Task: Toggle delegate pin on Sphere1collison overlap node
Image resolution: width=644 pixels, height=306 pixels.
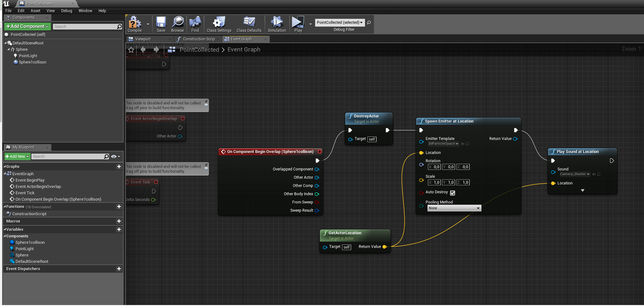Action: click(x=320, y=152)
